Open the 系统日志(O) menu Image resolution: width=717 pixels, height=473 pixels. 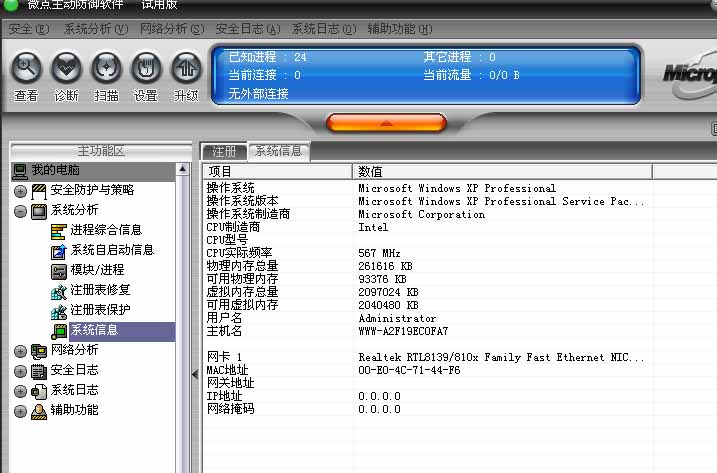324,29
